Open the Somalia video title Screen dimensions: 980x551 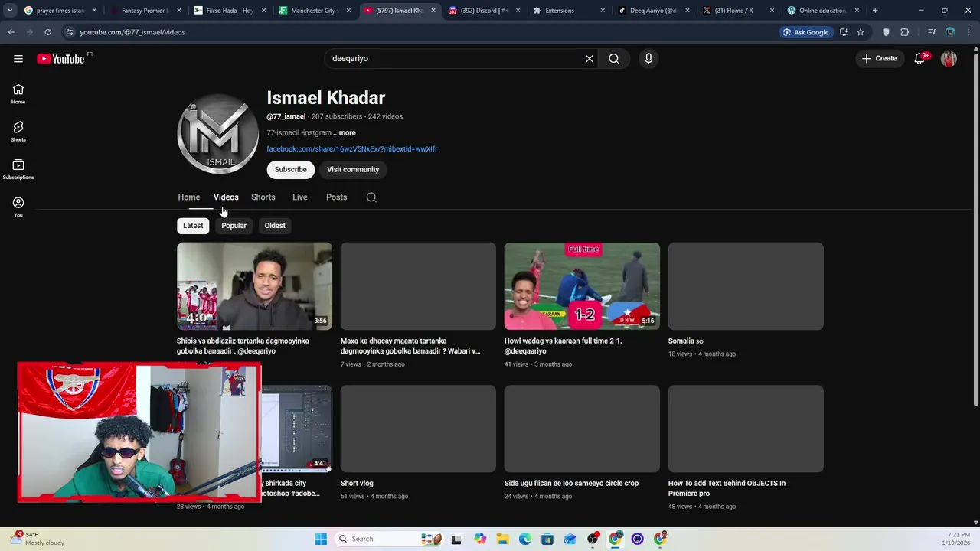685,341
